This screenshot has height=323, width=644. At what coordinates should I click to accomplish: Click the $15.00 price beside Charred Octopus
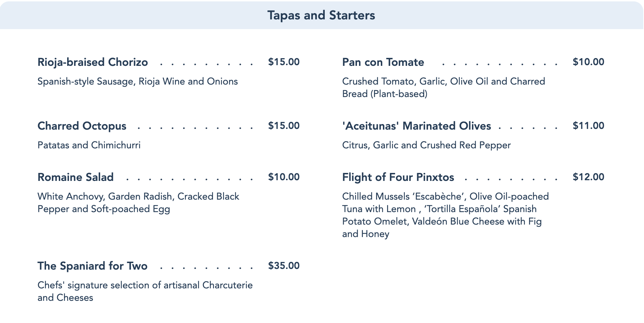pyautogui.click(x=284, y=126)
